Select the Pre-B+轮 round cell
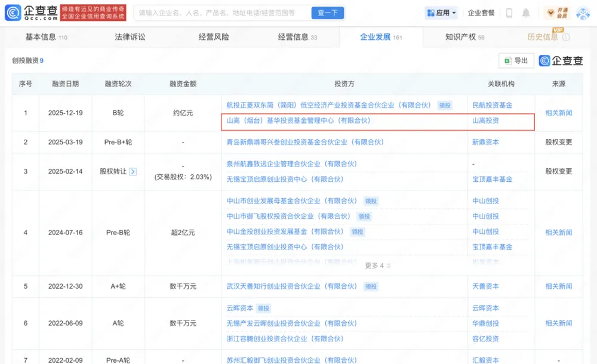The width and height of the screenshot is (597, 364). tap(118, 142)
